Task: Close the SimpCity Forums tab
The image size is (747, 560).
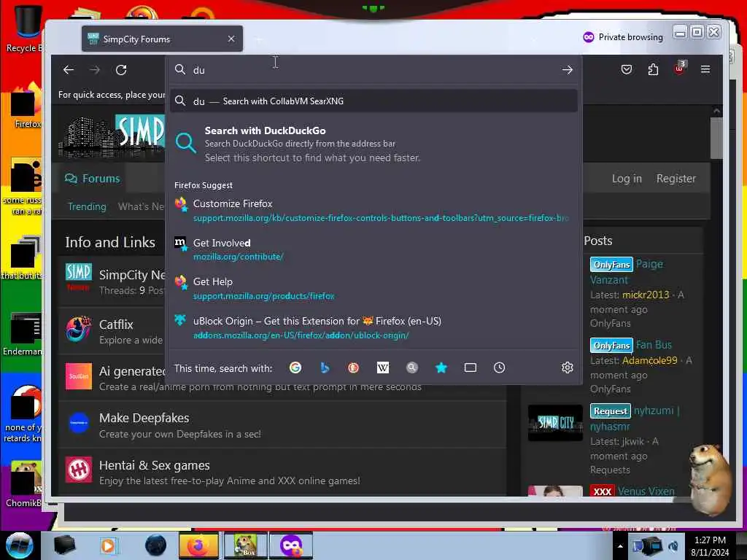Action: 231,39
